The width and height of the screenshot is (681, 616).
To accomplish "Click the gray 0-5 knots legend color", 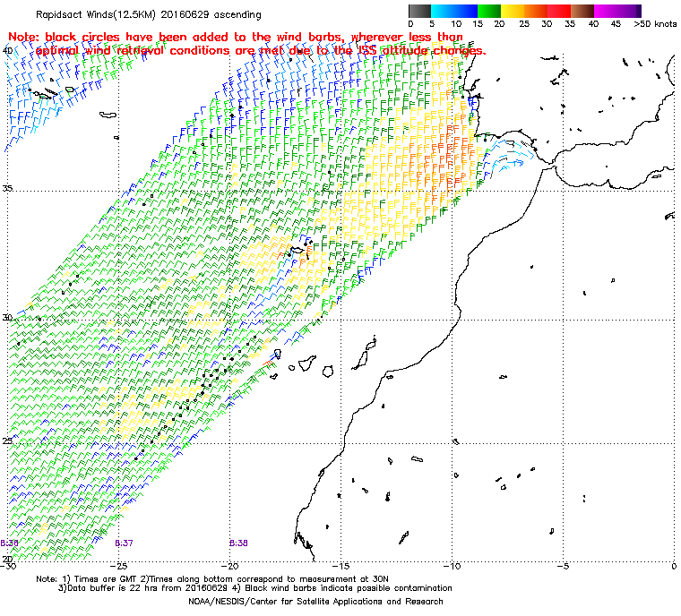I will 419,11.
